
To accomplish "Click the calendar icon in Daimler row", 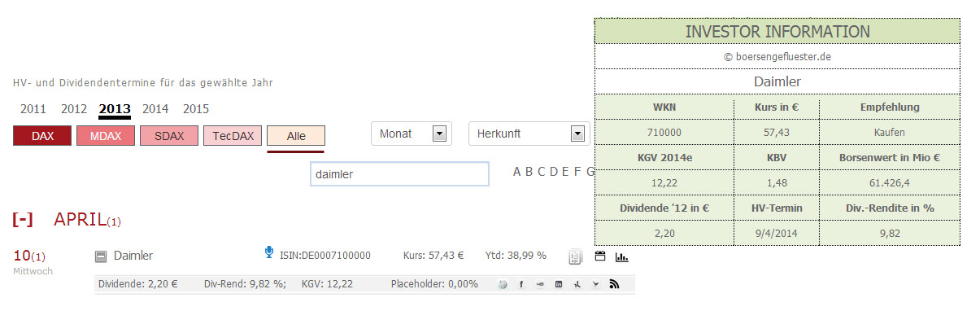I will click(x=600, y=256).
